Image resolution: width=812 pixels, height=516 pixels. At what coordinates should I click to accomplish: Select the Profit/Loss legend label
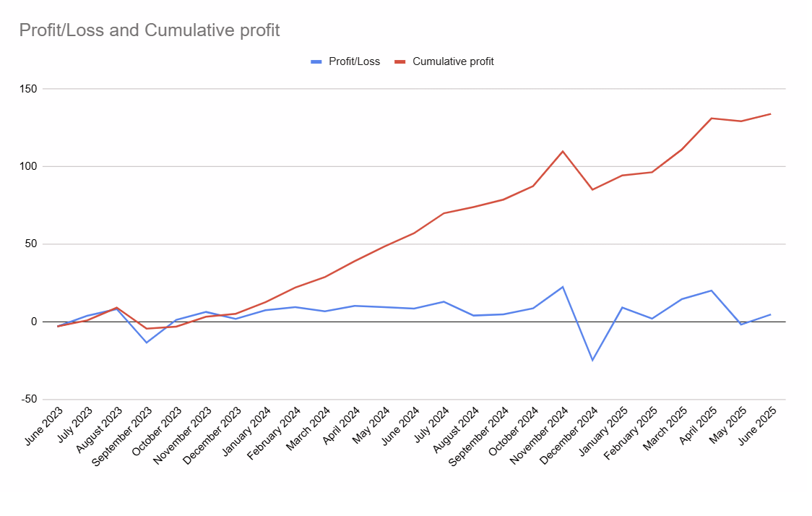(x=354, y=61)
